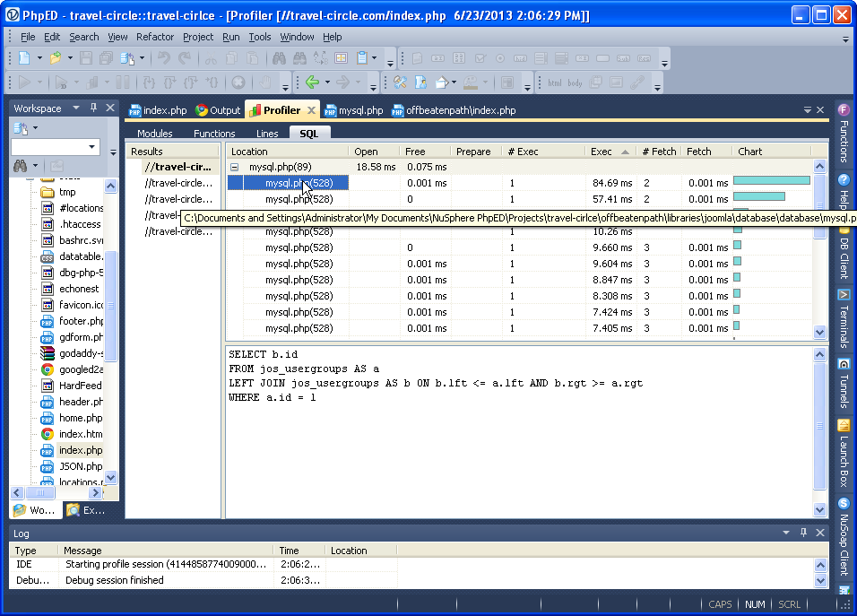Open the Workspace filter combo box
The image size is (857, 616).
click(92, 147)
